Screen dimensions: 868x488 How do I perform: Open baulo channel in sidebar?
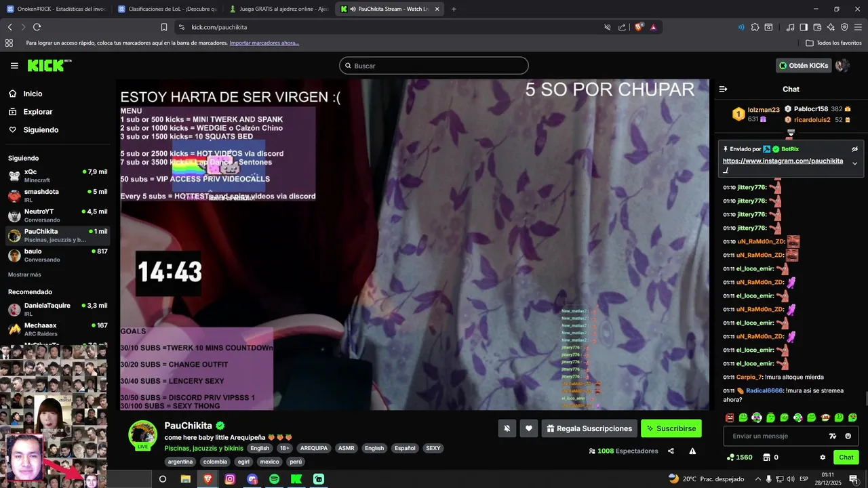[x=58, y=255]
